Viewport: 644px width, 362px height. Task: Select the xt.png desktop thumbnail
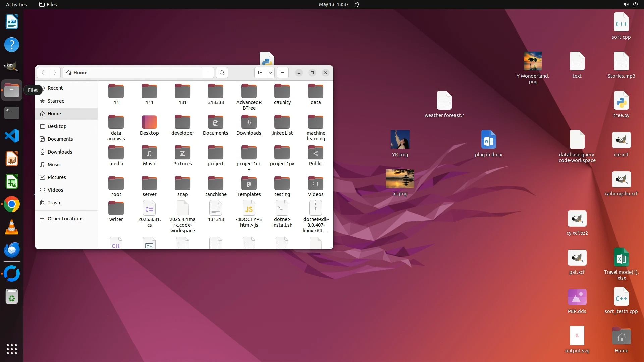[400, 179]
